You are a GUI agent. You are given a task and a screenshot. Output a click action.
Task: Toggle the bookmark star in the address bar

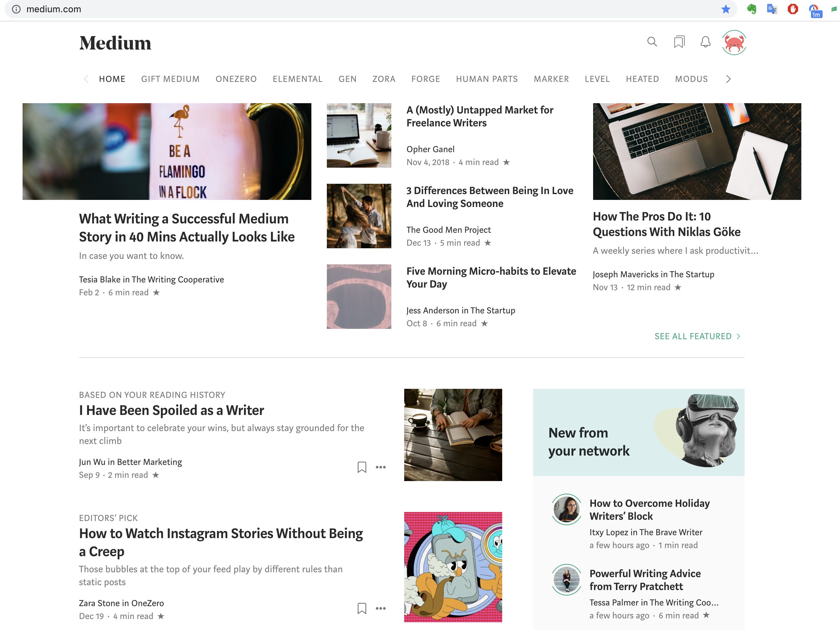point(726,9)
